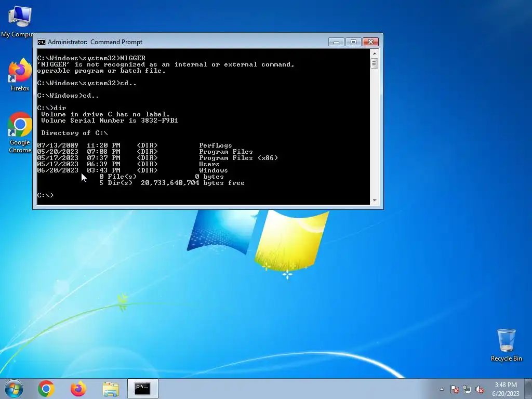Open Google Chrome desktop shortcut
This screenshot has width=532, height=399.
(x=20, y=132)
